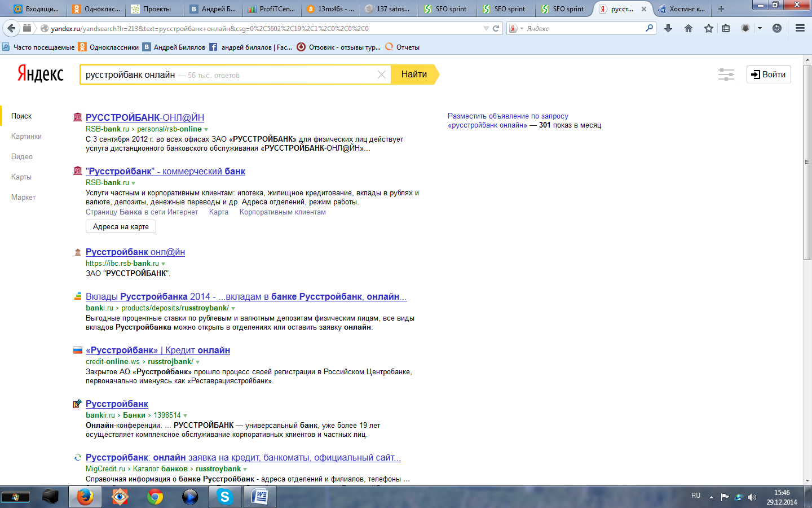This screenshot has width=812, height=508.
Task: Click the Войти login button
Action: pos(769,75)
